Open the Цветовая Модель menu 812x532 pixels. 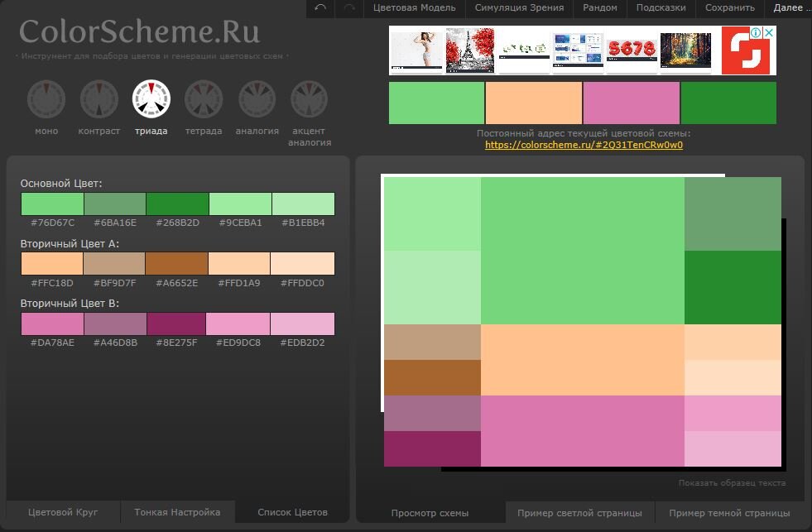pos(415,7)
